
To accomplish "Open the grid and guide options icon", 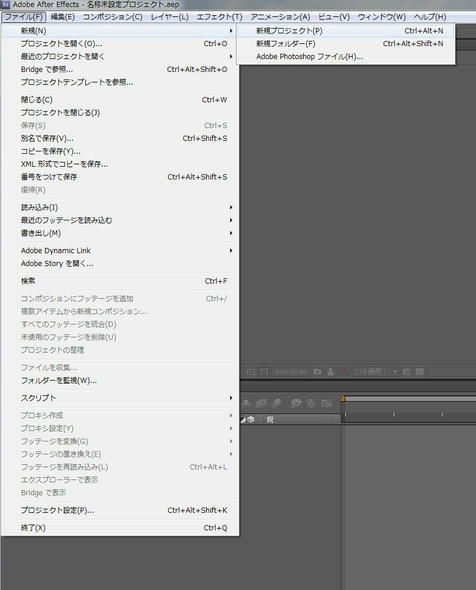I will [x=251, y=372].
